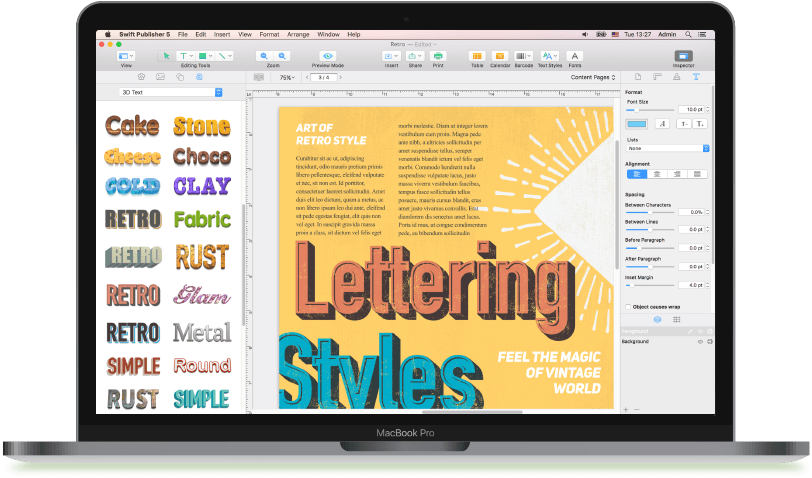Image resolution: width=812 pixels, height=478 pixels.
Task: Click the page number field
Action: [324, 77]
